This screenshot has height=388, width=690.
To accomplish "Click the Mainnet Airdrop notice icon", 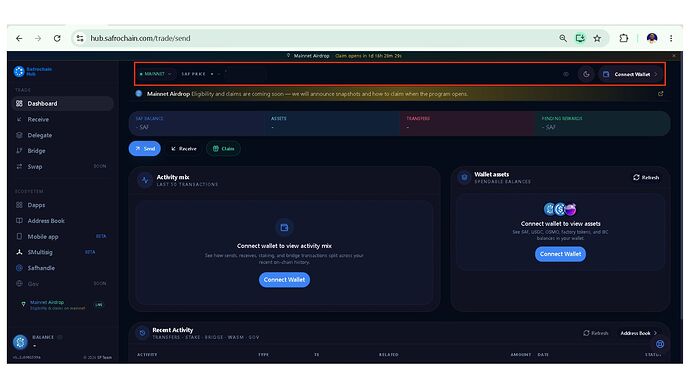I will [x=139, y=93].
